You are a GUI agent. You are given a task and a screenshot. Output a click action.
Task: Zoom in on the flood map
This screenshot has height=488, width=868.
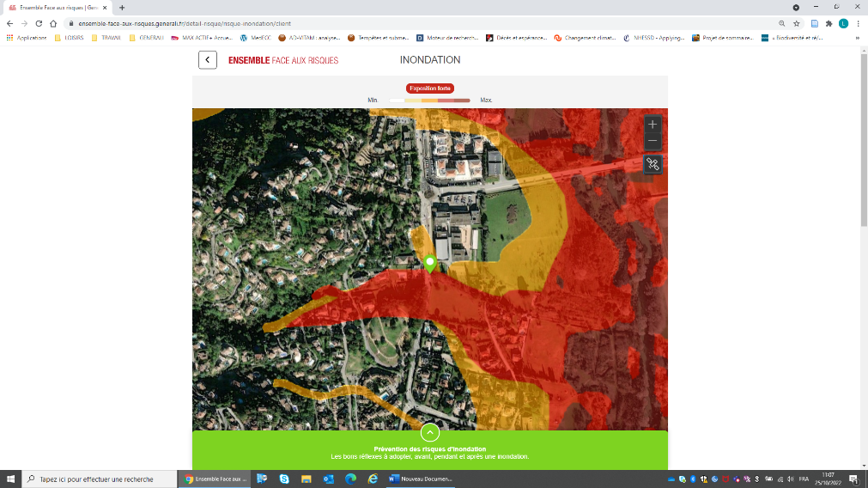tap(653, 125)
